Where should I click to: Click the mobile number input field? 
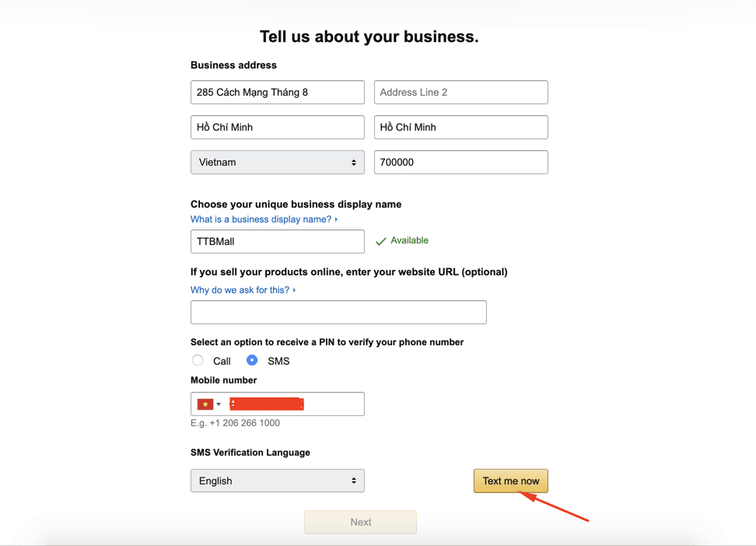pyautogui.click(x=277, y=404)
